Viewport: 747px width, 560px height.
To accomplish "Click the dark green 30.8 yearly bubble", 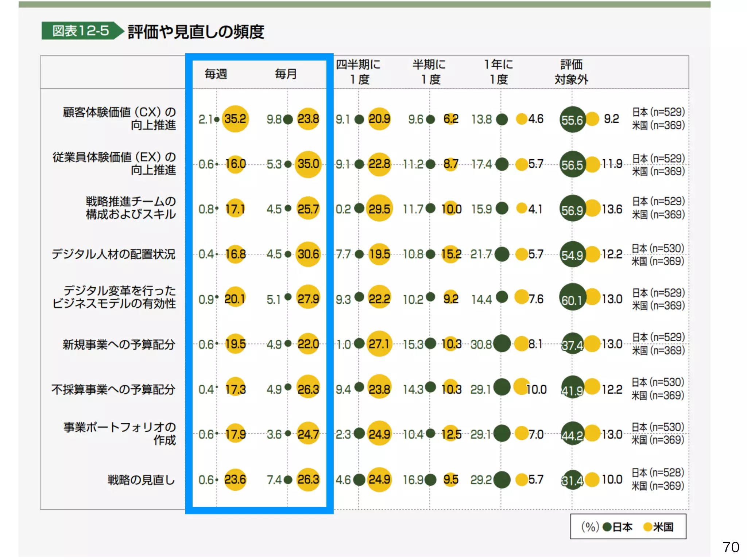I will [x=502, y=343].
